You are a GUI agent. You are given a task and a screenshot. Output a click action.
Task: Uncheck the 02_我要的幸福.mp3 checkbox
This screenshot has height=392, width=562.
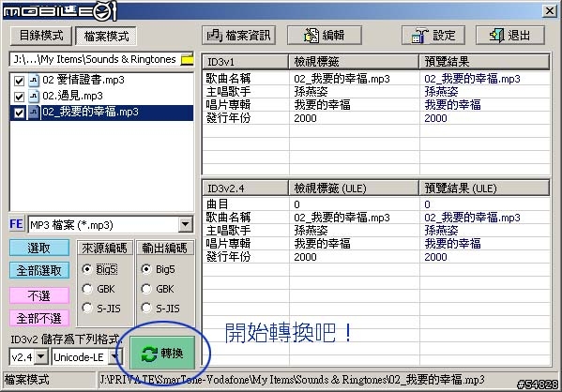coord(19,113)
